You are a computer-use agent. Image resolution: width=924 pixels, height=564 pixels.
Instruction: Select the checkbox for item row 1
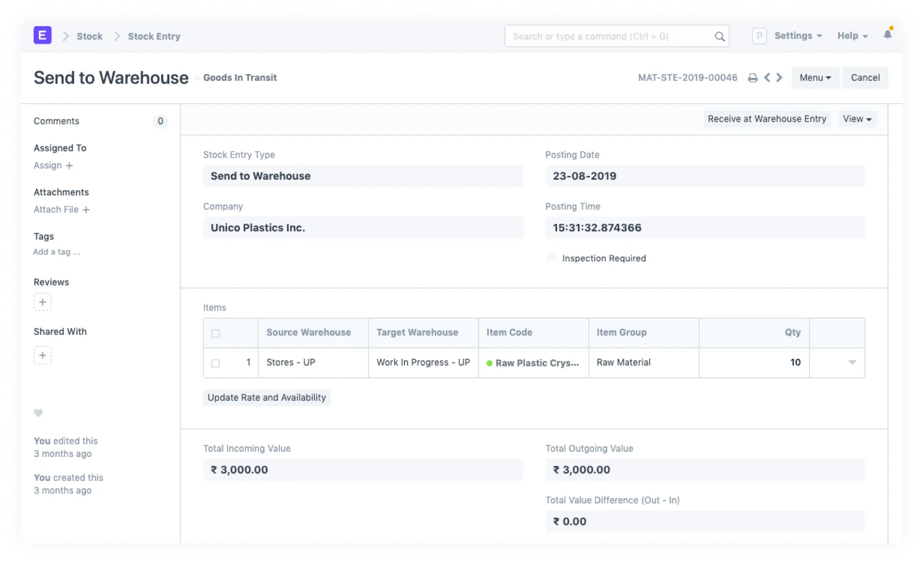(x=215, y=363)
